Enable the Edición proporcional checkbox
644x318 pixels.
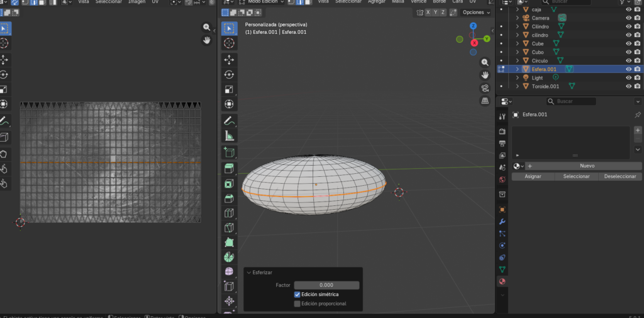pos(297,304)
